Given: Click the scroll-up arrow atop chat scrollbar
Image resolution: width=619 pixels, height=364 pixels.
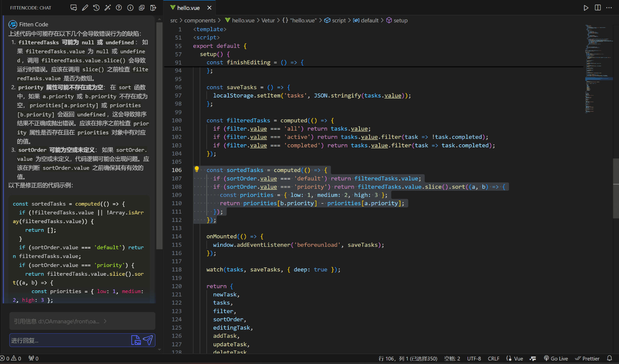Looking at the screenshot, I should coord(159,19).
